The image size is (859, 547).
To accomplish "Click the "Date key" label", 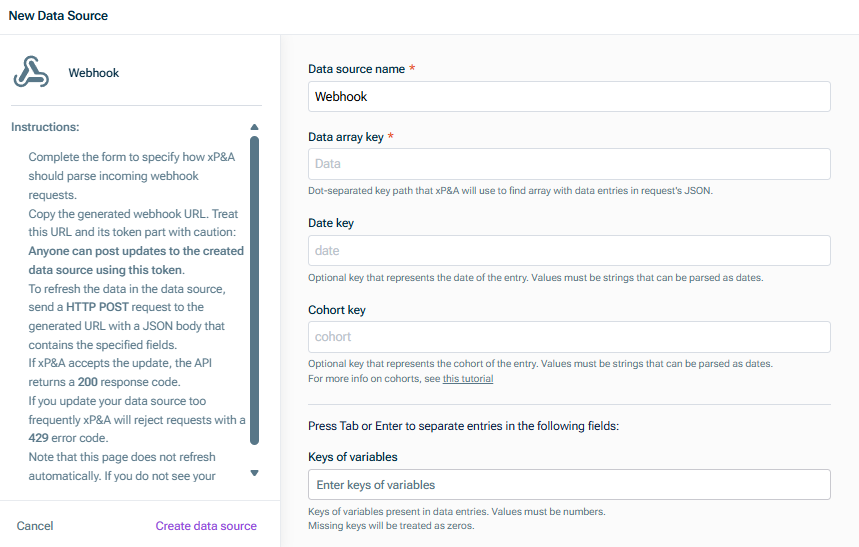I will [331, 223].
